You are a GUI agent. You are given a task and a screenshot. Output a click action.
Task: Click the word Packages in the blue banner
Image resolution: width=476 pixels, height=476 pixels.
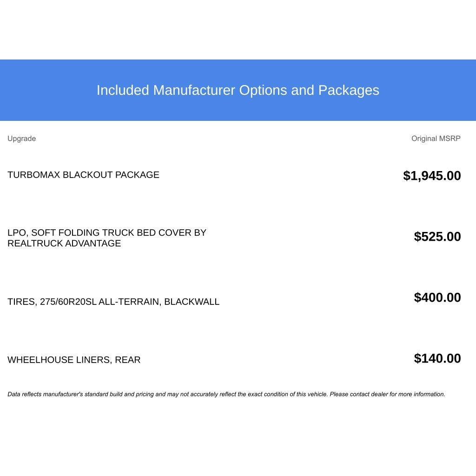click(x=349, y=91)
